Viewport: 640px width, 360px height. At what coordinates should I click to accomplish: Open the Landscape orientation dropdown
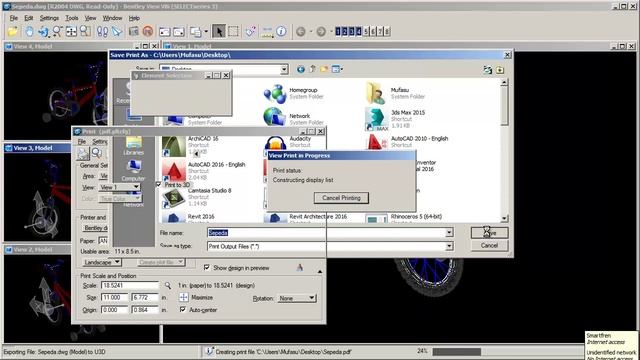coord(102,262)
